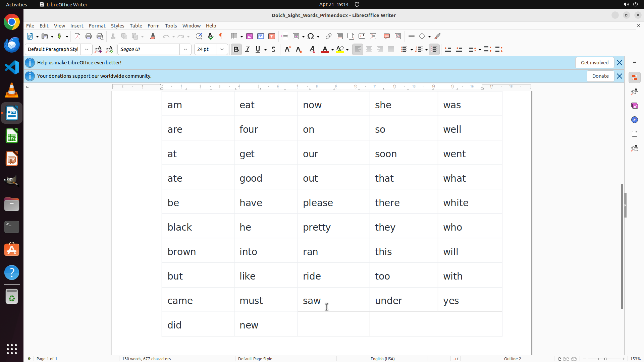Open the Table menu
The height and width of the screenshot is (362, 644).
pyautogui.click(x=136, y=26)
